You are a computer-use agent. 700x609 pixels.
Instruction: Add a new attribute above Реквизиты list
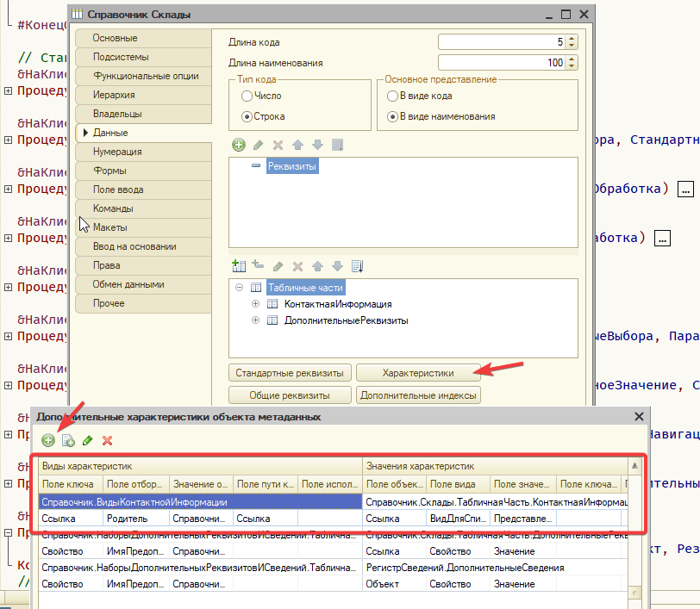(x=239, y=145)
